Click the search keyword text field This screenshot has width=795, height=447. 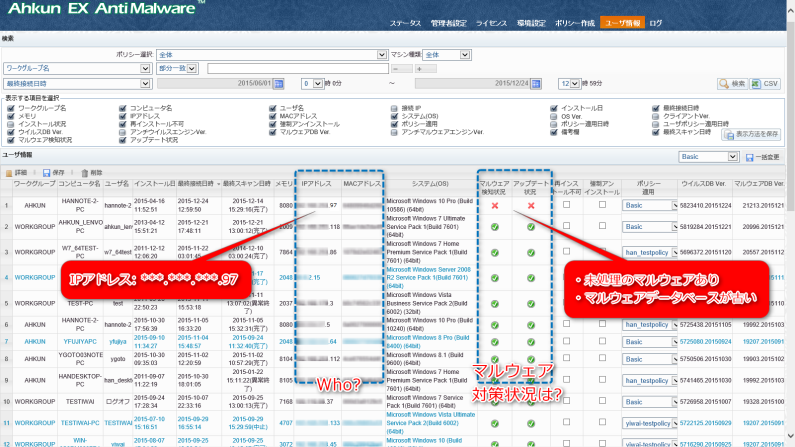(298, 68)
